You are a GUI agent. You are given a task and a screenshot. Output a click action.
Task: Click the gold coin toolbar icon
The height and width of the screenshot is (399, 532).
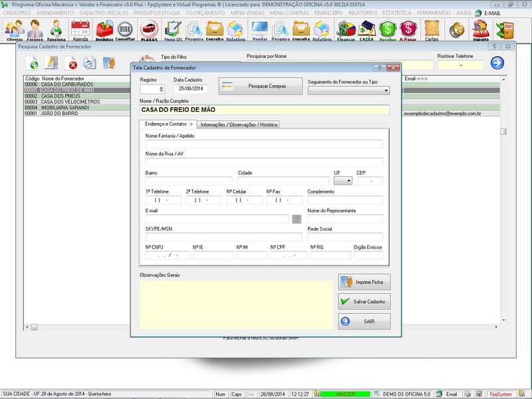pos(457,30)
